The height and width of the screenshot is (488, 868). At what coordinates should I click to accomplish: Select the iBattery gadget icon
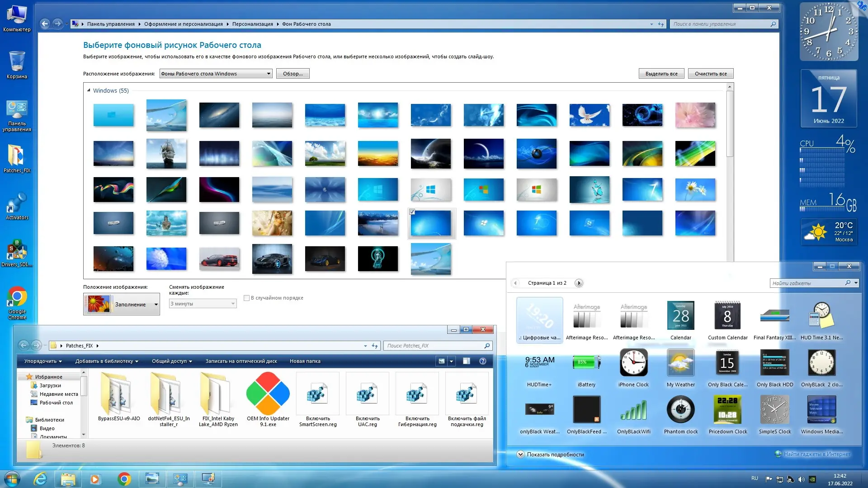click(586, 363)
